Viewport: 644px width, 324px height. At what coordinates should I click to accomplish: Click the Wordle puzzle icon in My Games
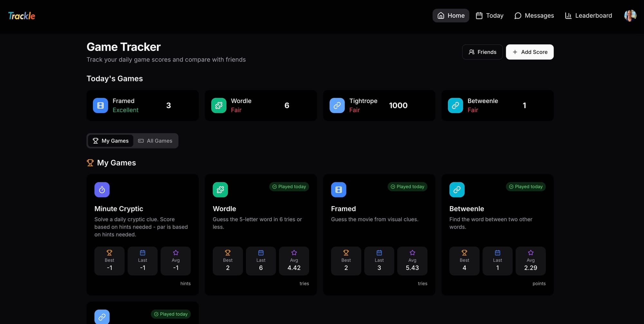[x=220, y=190]
